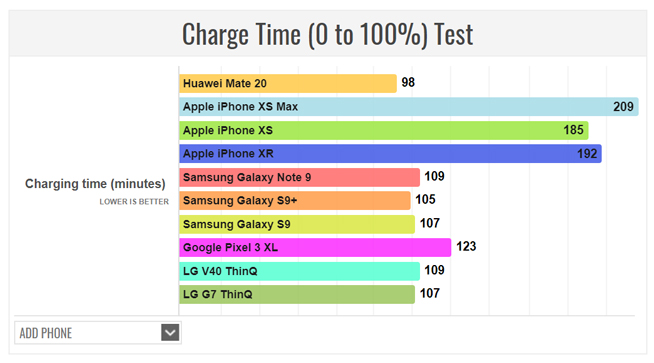Select the Huawei Mate 20 bar

tap(288, 83)
